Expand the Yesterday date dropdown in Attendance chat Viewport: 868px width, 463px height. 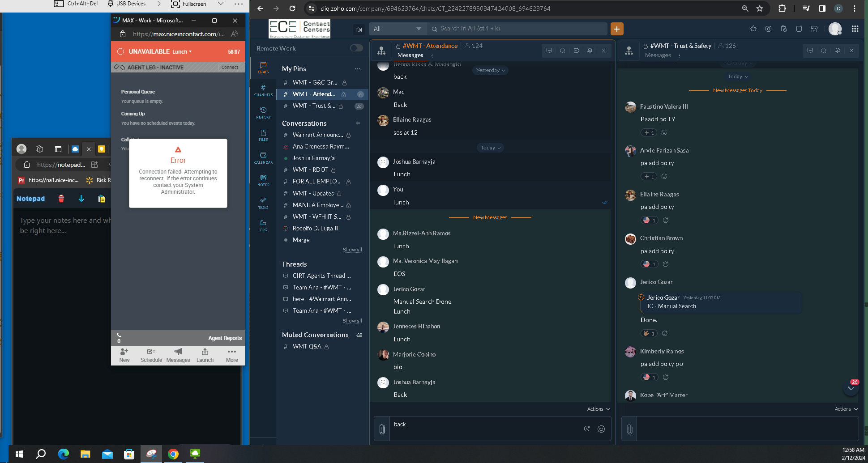click(x=490, y=70)
